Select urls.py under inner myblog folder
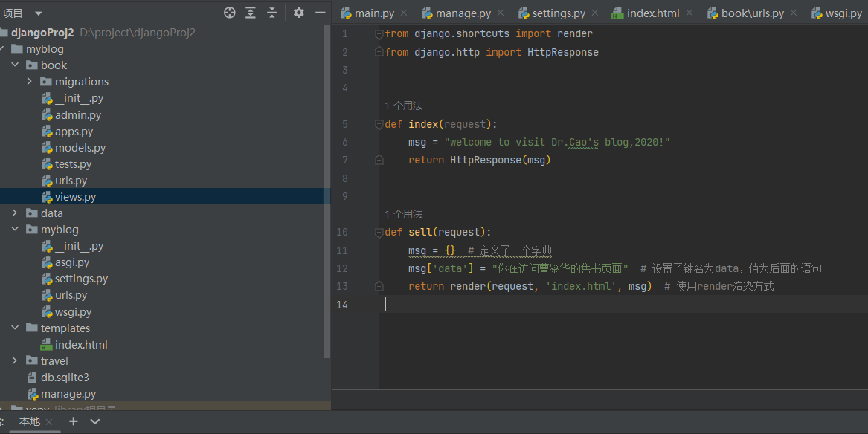 click(71, 295)
